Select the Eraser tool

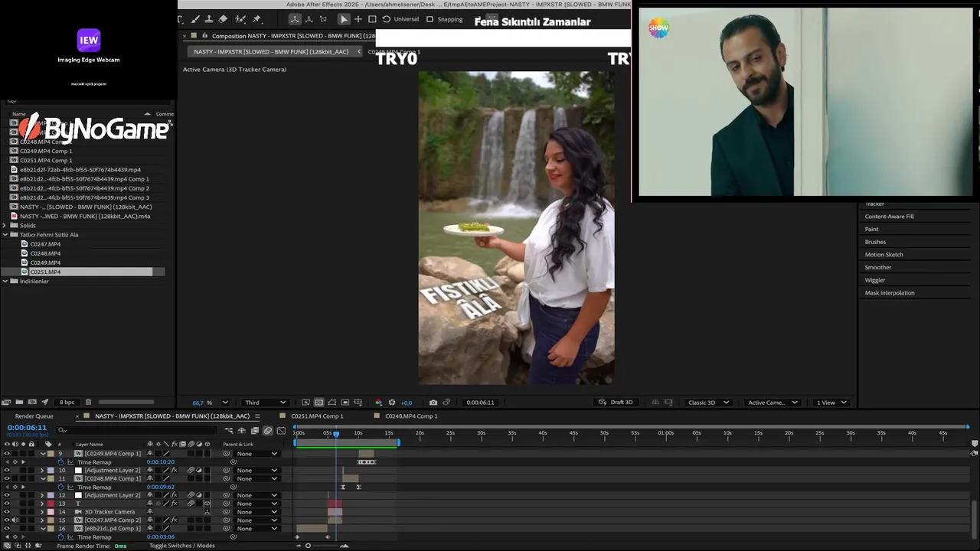pyautogui.click(x=223, y=19)
